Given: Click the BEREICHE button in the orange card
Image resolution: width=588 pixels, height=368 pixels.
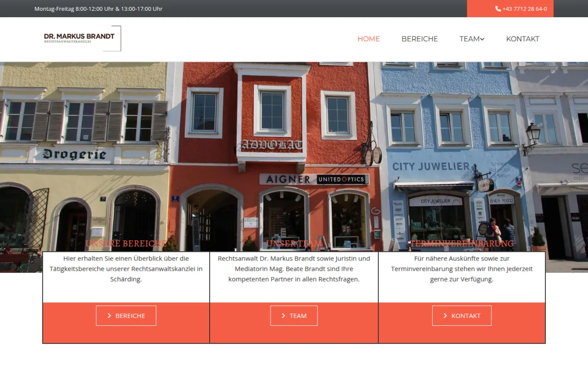Looking at the screenshot, I should [x=126, y=315].
